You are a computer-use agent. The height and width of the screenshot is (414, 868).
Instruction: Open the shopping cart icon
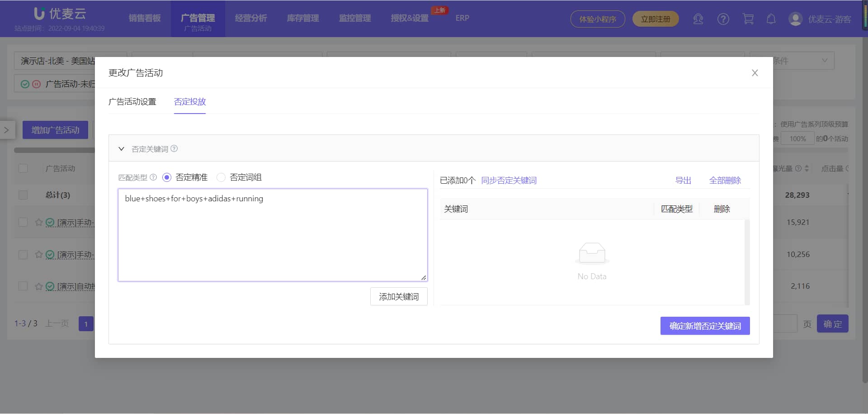click(x=748, y=19)
